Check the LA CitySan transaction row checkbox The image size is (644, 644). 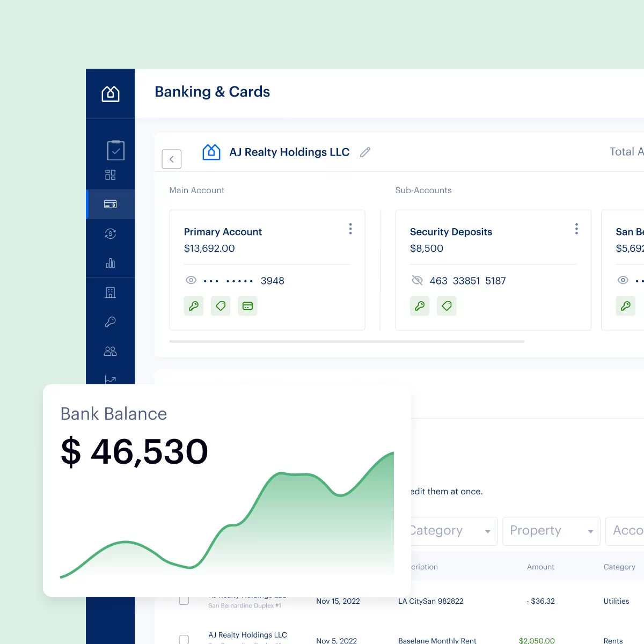(184, 600)
